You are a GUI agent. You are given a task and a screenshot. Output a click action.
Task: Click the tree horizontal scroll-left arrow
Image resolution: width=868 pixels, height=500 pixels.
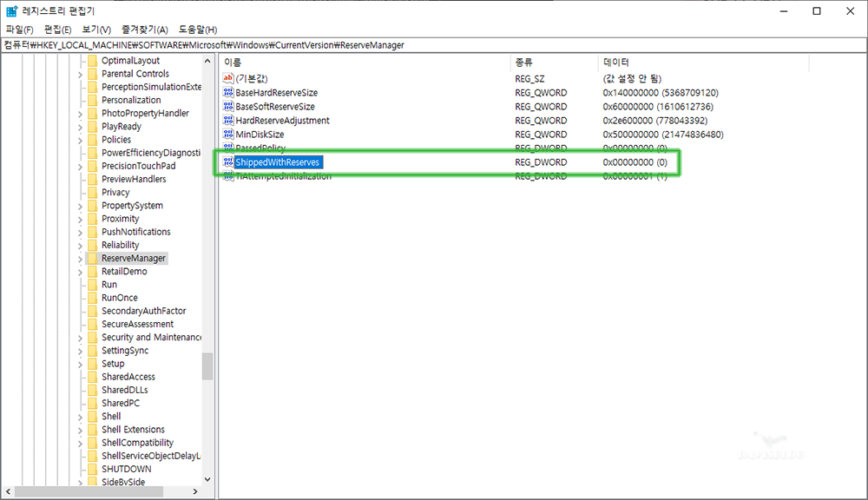point(9,491)
